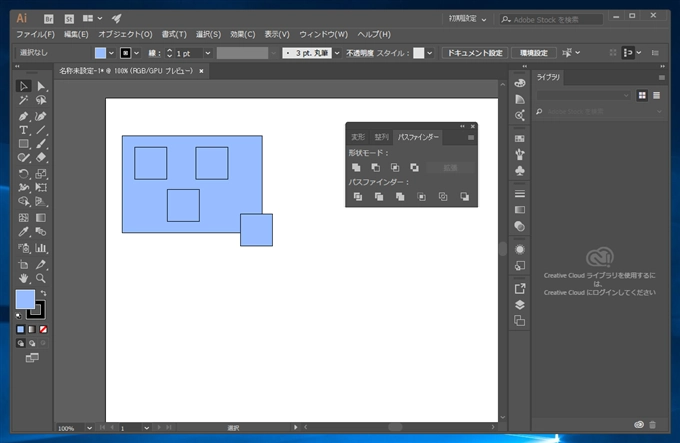The height and width of the screenshot is (443, 680).
Task: Select the Eraser tool
Action: [41, 158]
